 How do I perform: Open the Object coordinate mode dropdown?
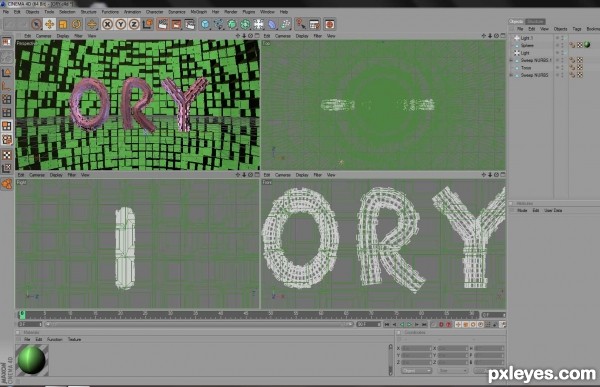[x=416, y=371]
